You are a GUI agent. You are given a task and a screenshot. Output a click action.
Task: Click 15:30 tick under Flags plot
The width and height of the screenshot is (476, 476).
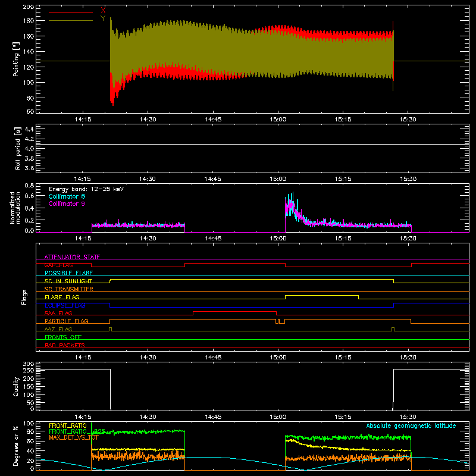pos(408,358)
